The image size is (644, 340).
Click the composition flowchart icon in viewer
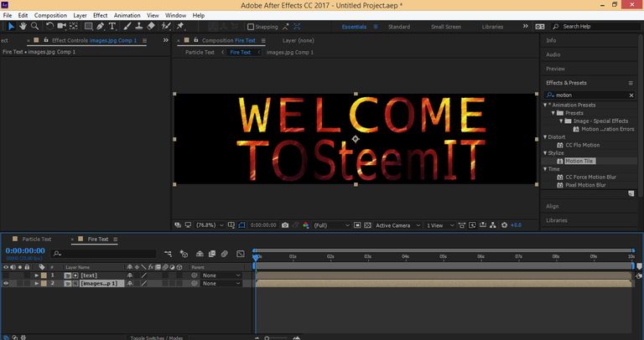[493, 225]
